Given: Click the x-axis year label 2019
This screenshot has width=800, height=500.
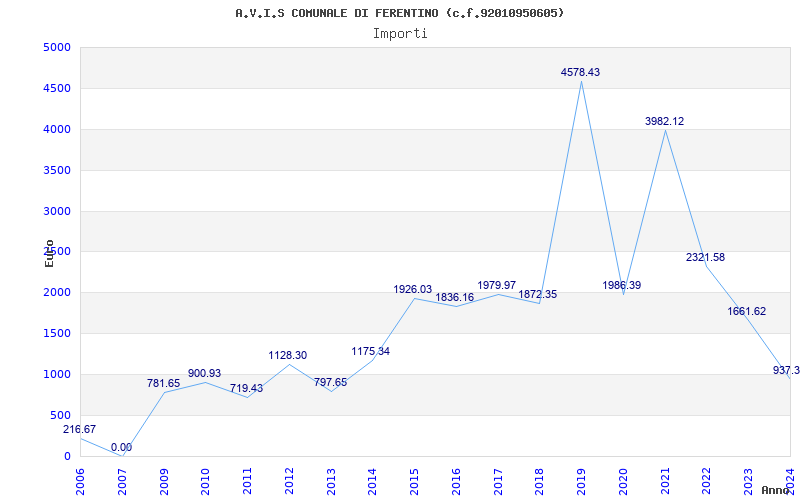Looking at the screenshot, I should [582, 481].
